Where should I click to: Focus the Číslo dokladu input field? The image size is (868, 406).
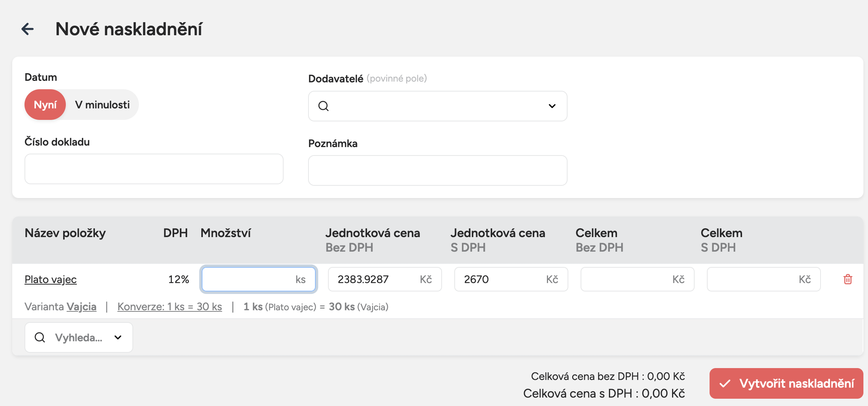tap(154, 169)
